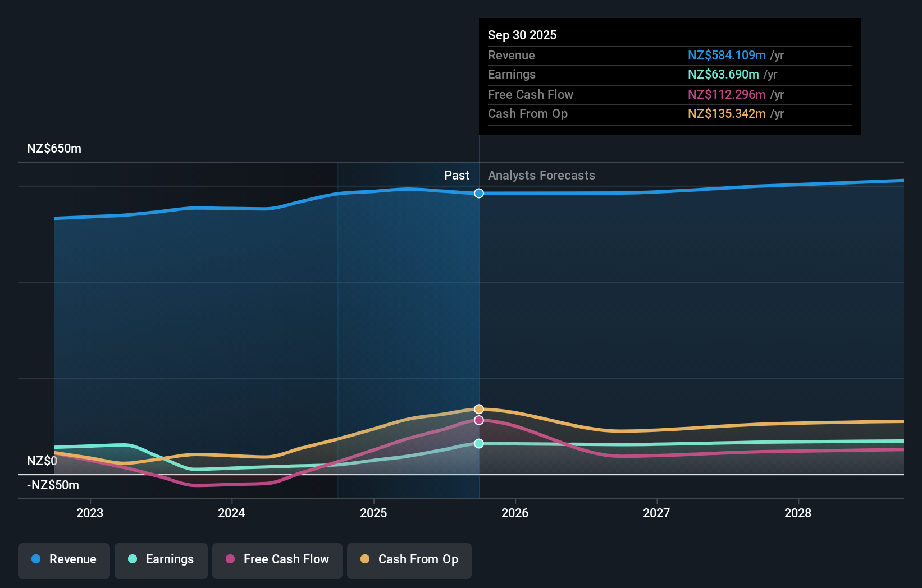
Task: Toggle the Revenue series visibility
Action: [x=63, y=559]
